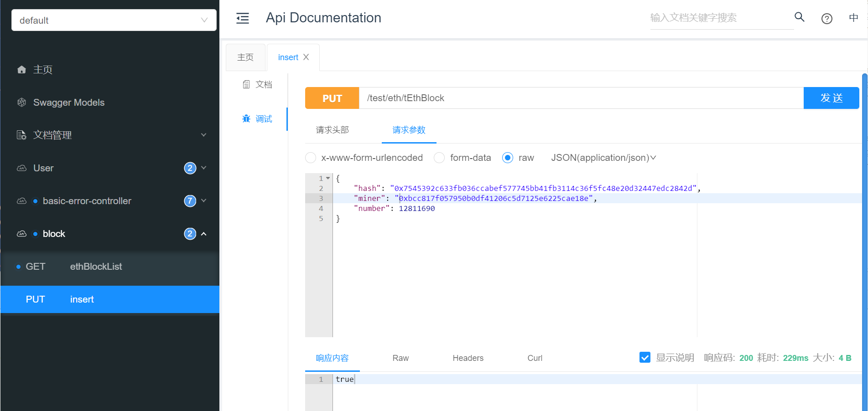Click the 文档管理 document settings icon
This screenshot has height=411, width=868.
(21, 135)
